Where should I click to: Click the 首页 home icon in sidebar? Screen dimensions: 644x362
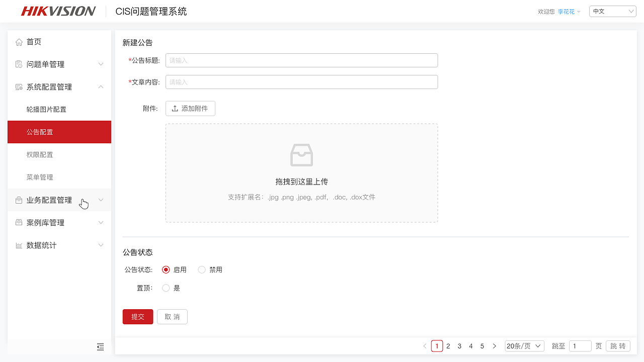(x=19, y=42)
